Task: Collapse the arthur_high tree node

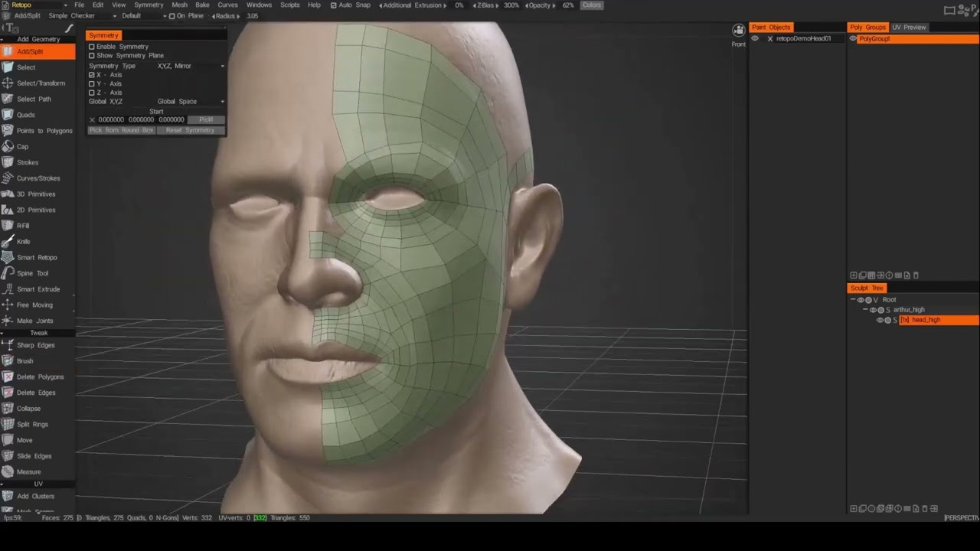Action: [x=866, y=310]
